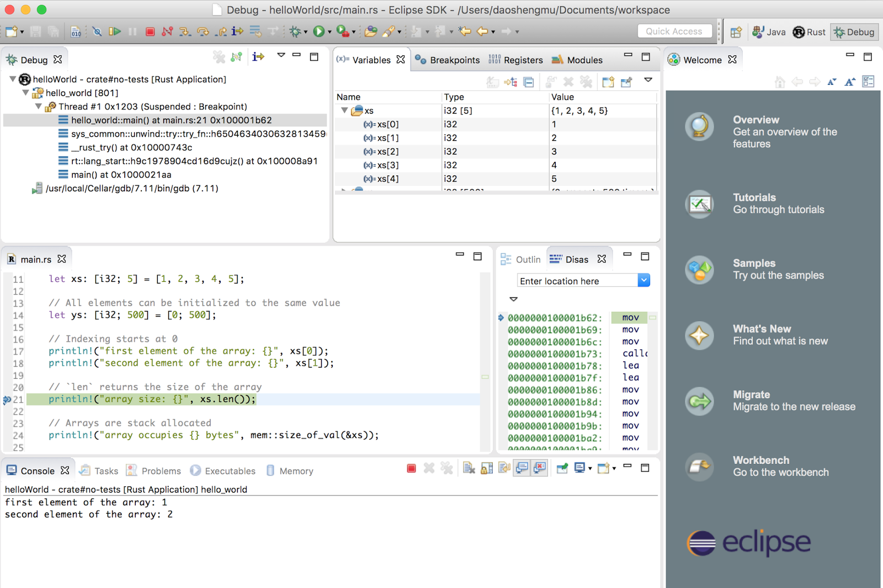Select the xs[2] variable row
Screen dimensions: 883x588
(496, 151)
